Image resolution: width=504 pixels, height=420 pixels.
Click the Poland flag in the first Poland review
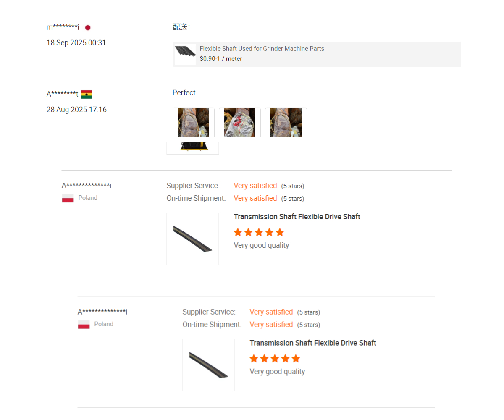68,198
